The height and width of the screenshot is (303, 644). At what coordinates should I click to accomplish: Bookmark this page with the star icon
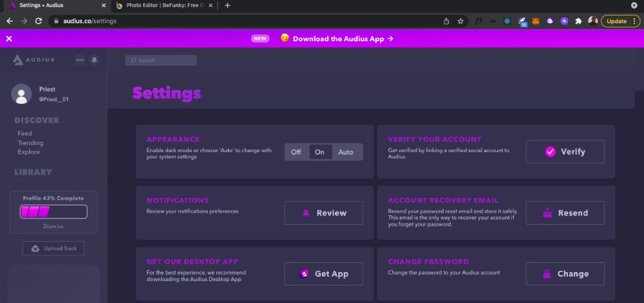(460, 21)
